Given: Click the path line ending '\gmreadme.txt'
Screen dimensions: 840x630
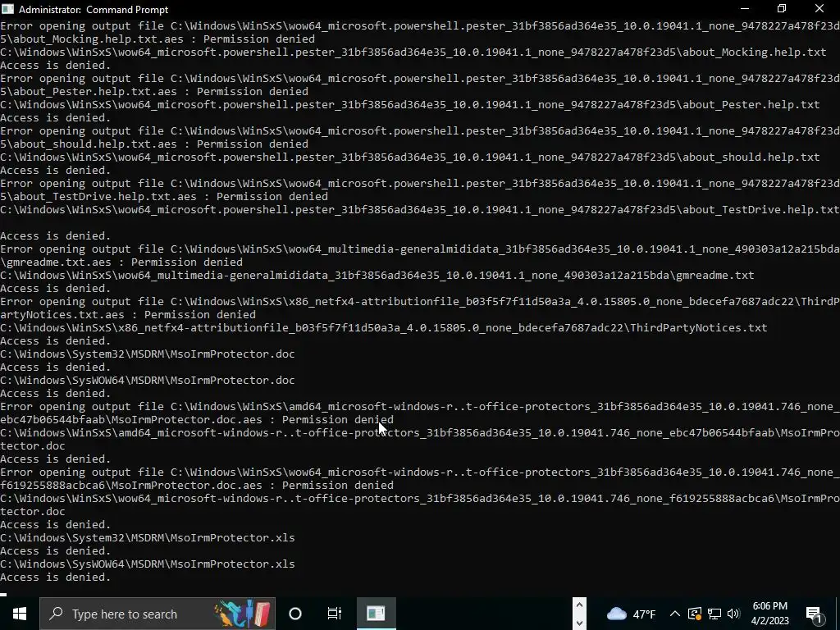Looking at the screenshot, I should [377, 276].
